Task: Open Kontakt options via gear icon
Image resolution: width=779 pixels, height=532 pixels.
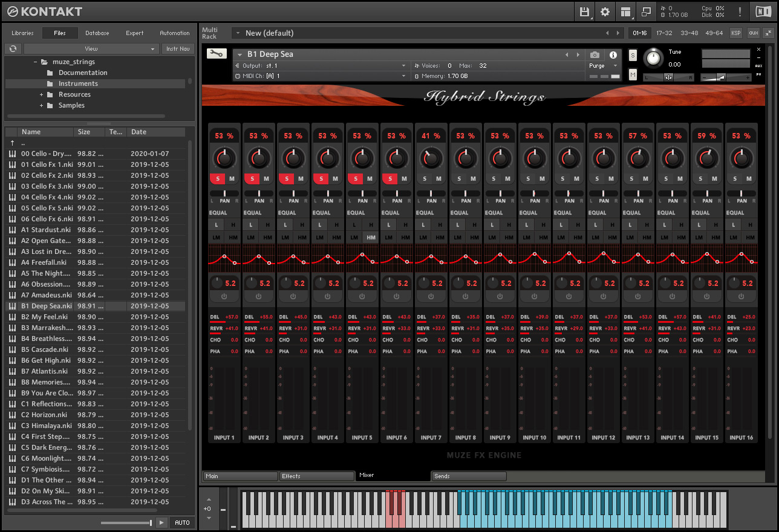Action: [x=605, y=11]
